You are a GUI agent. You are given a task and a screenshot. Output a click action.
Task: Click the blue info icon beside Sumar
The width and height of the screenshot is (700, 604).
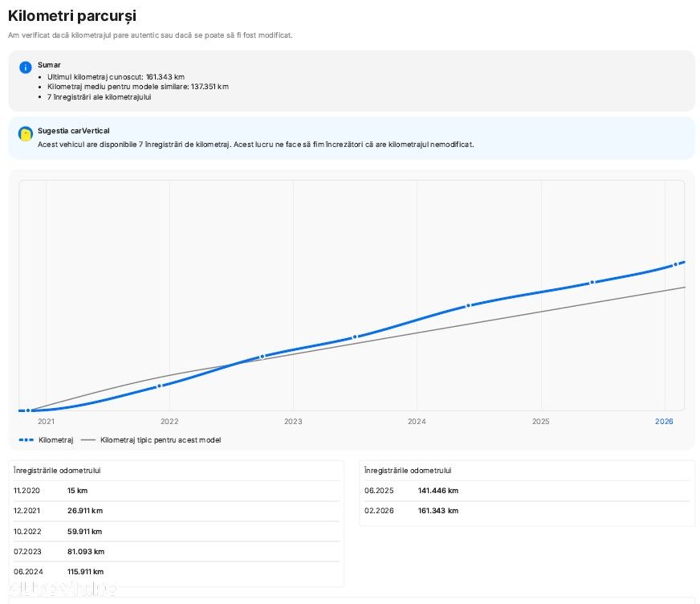pyautogui.click(x=26, y=67)
